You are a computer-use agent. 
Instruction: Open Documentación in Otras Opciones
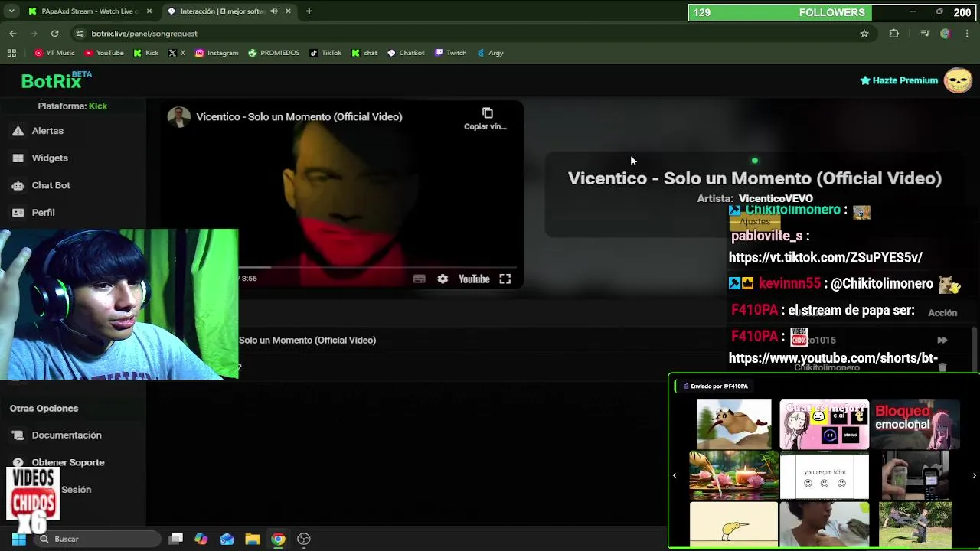click(66, 435)
